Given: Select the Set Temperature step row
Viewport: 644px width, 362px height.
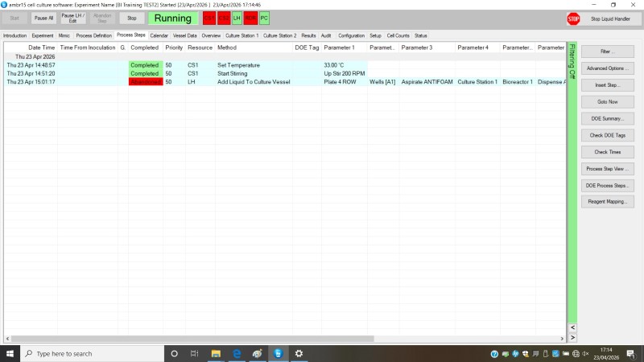Looking at the screenshot, I should pos(285,65).
